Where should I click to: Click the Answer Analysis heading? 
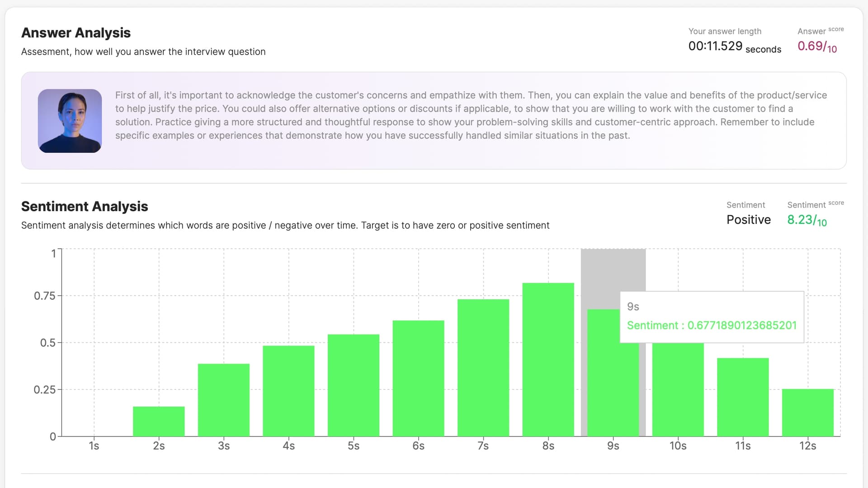click(76, 33)
